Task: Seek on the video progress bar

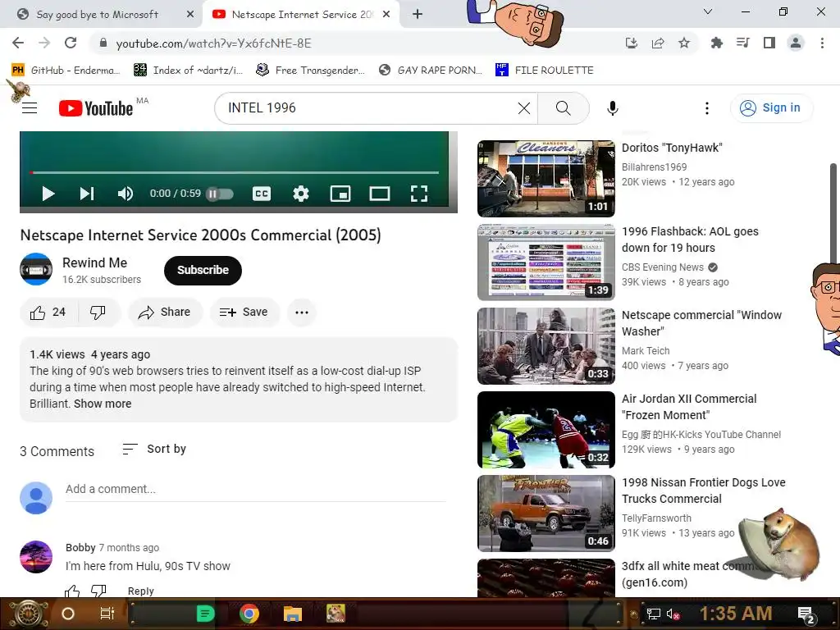Action: 234,172
